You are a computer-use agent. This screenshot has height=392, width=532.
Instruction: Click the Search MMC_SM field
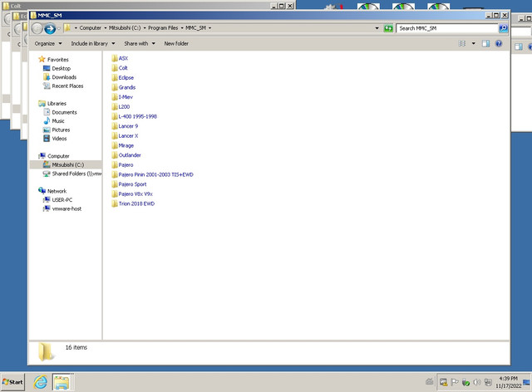(x=447, y=28)
